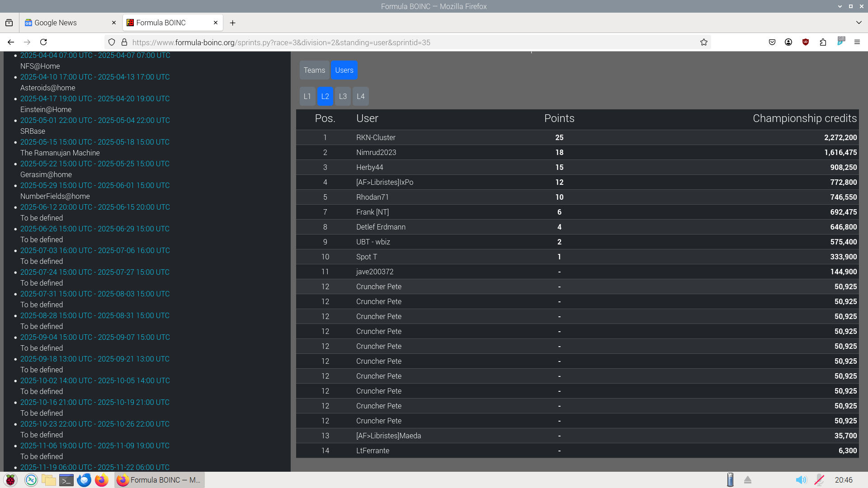Open the Firefox hamburger menu

(857, 42)
